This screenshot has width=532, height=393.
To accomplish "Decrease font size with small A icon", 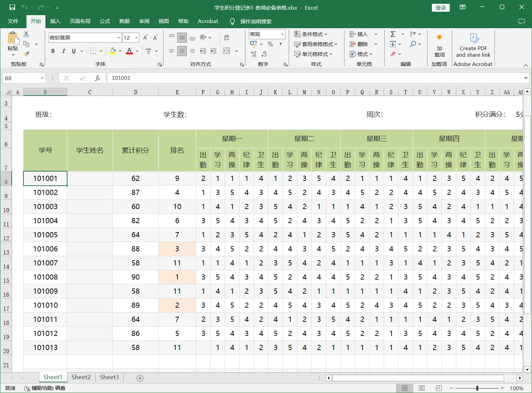I will (155, 37).
